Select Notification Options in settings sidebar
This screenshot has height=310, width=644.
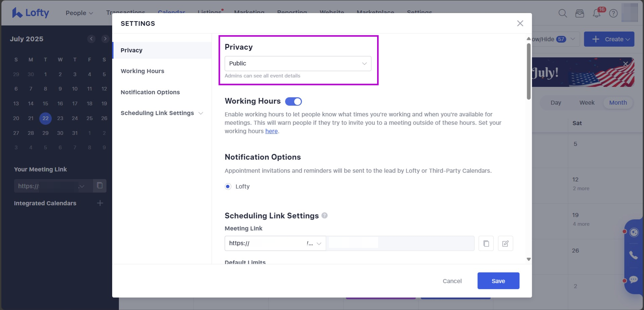(150, 92)
